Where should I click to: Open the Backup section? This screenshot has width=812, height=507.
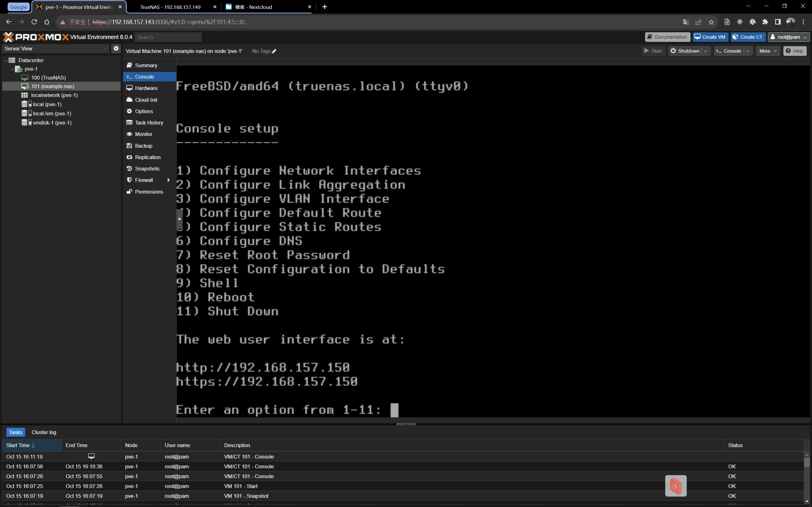(143, 146)
